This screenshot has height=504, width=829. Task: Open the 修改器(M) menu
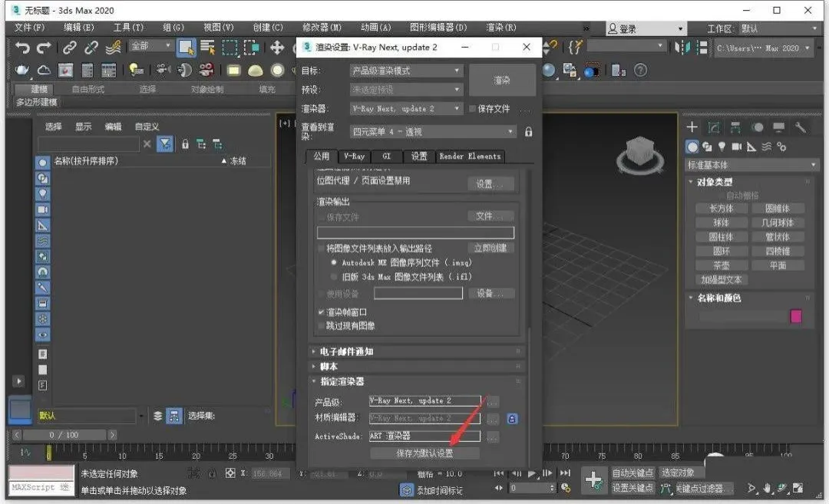[322, 28]
